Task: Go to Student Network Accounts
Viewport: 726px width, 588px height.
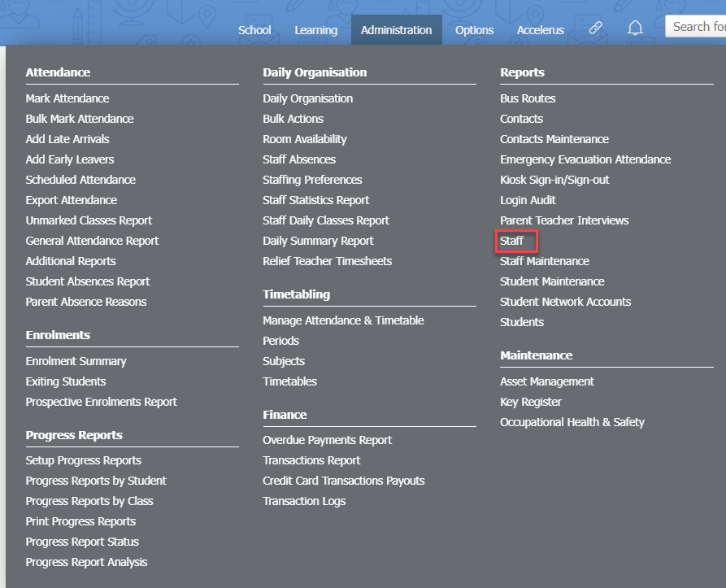Action: tap(565, 301)
